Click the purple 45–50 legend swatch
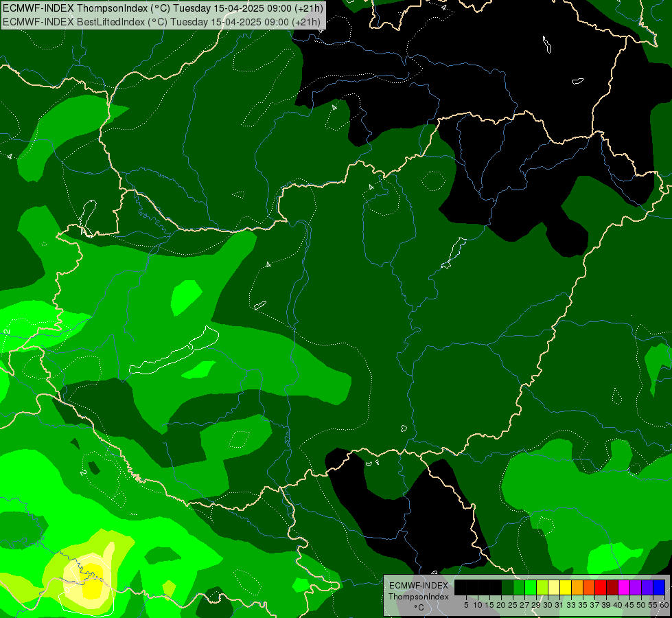 (x=636, y=587)
